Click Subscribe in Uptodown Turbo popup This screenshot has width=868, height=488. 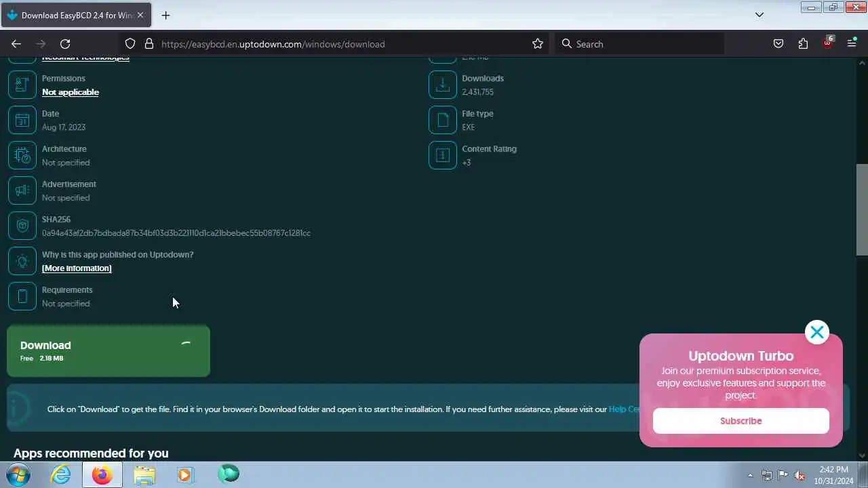[741, 421]
